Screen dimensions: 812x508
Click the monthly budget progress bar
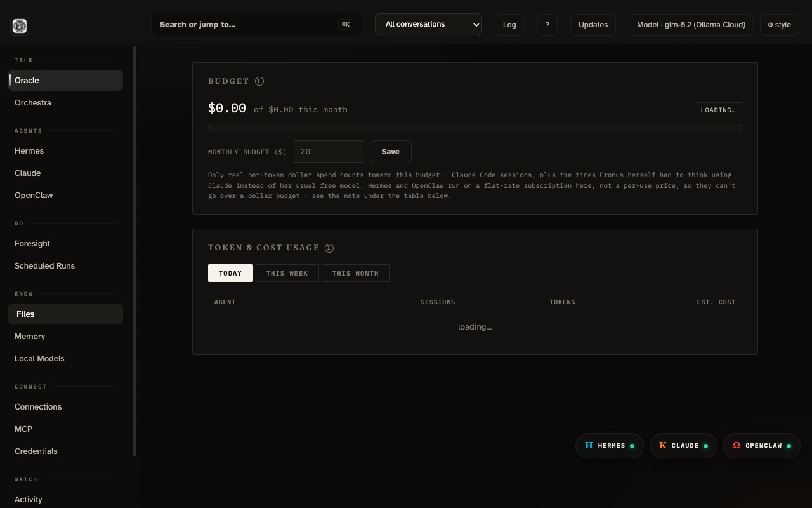[475, 128]
